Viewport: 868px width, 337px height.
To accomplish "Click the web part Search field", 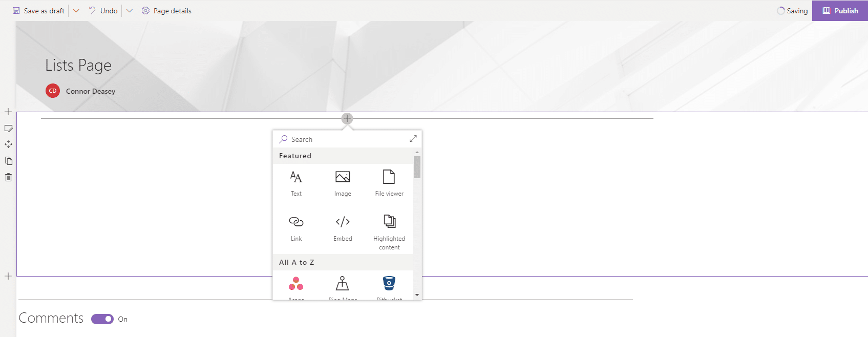I will (x=343, y=139).
